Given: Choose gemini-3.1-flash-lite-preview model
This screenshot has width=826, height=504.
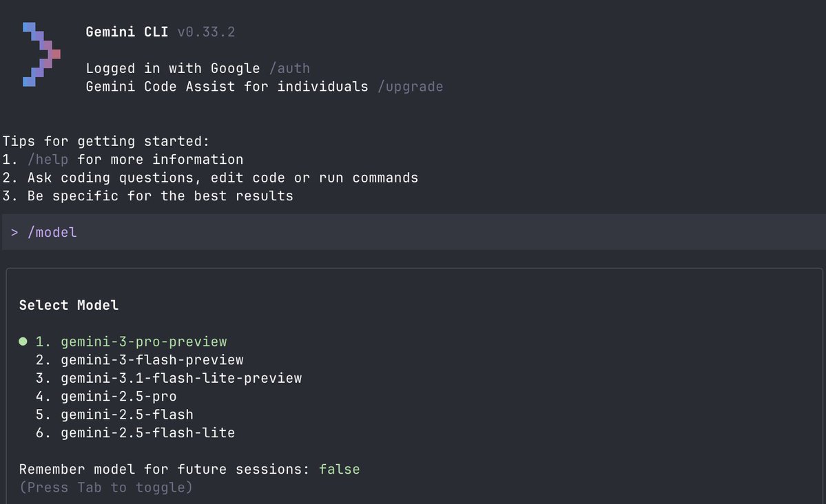Looking at the screenshot, I should pos(181,378).
